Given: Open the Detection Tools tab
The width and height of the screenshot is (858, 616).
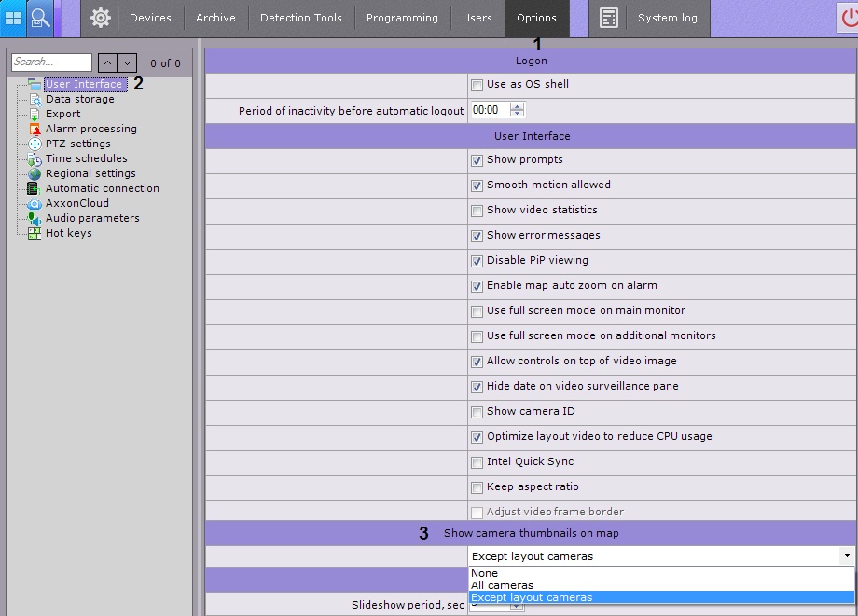Looking at the screenshot, I should point(300,18).
